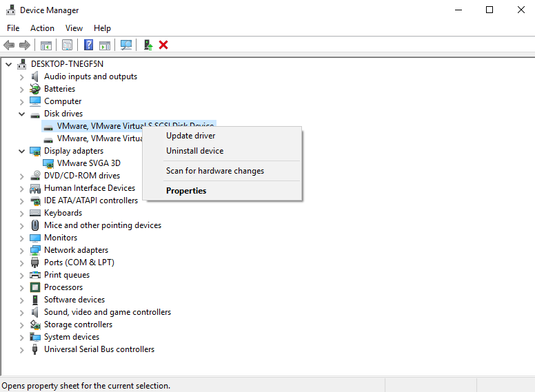Viewport: 535px width, 392px height.
Task: Select Uninstall device in context menu
Action: tap(194, 151)
